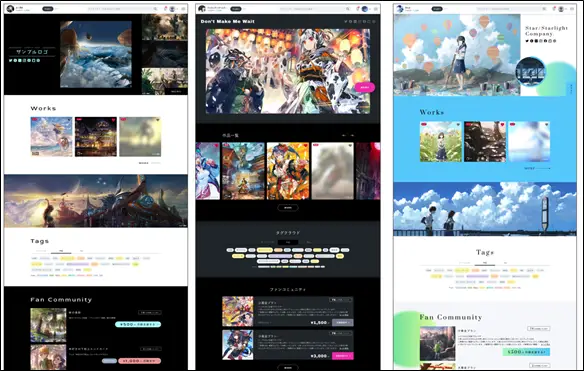The image size is (584, 371).
Task: Open the hamburger menu icon in middle page header
Action: (x=376, y=9)
